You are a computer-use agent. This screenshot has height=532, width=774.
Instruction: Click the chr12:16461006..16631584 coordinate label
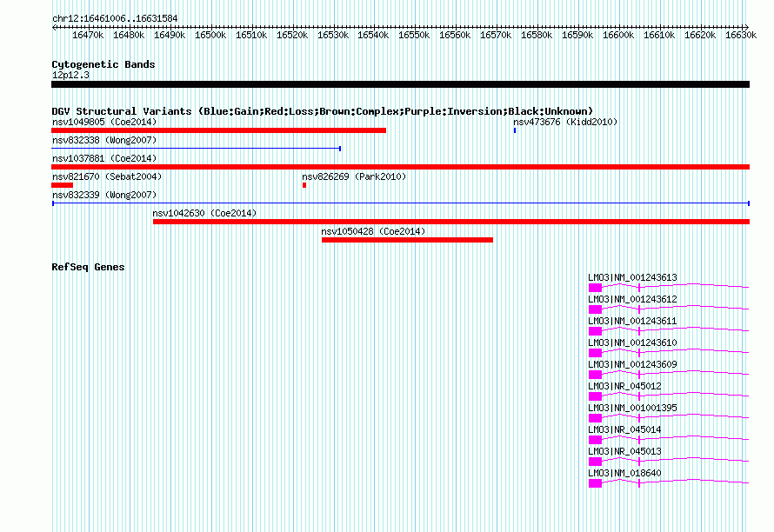coord(115,18)
